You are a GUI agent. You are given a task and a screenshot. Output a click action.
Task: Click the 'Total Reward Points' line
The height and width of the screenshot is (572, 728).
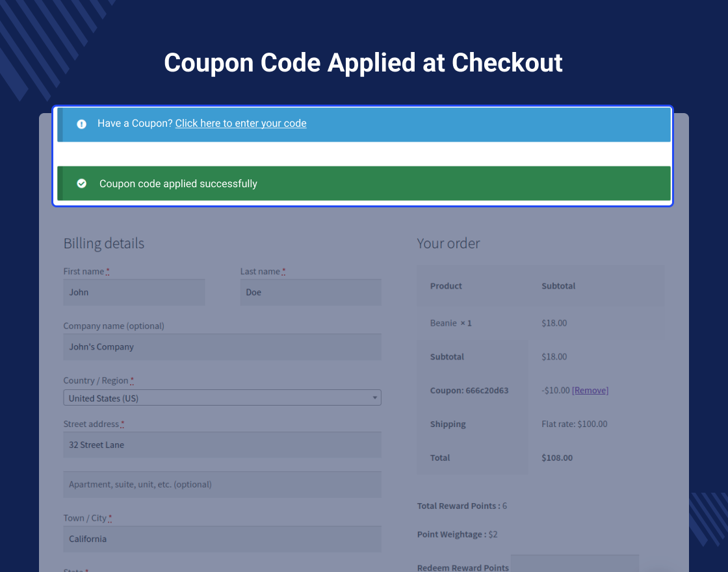(x=461, y=506)
